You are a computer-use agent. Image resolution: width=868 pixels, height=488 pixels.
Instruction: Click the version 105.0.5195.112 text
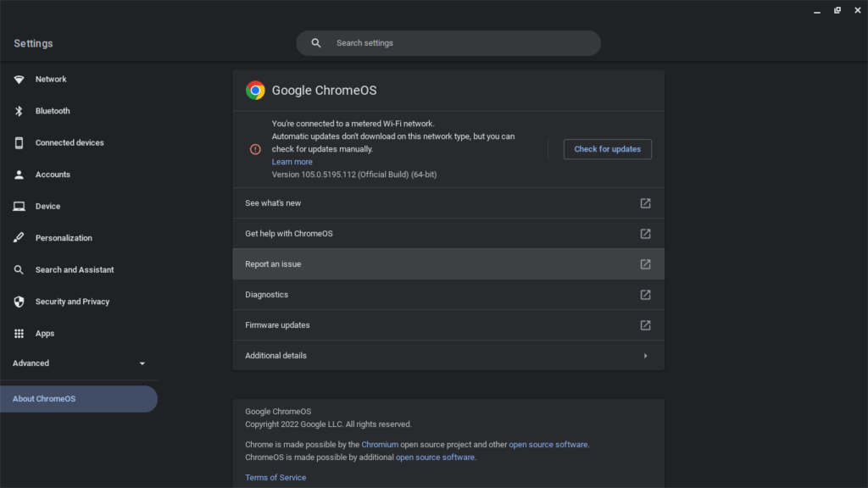click(354, 175)
